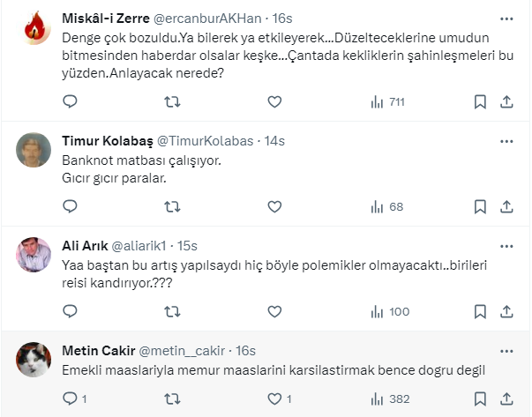This screenshot has height=417, width=532.
Task: Bookmark Miskâl-i Zerre's tweet
Action: pos(480,102)
